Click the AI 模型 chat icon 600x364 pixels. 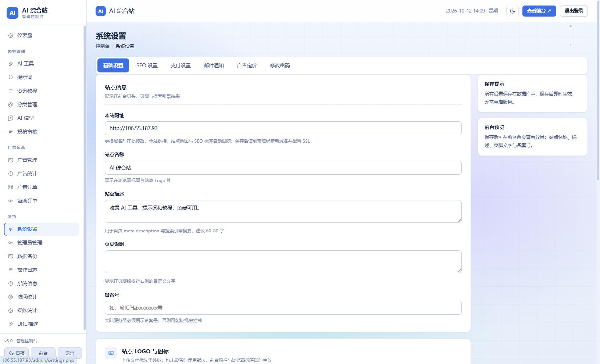11,118
